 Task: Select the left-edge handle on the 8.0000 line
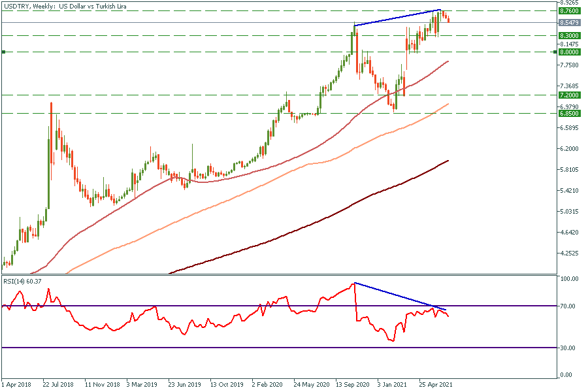pos(3,52)
